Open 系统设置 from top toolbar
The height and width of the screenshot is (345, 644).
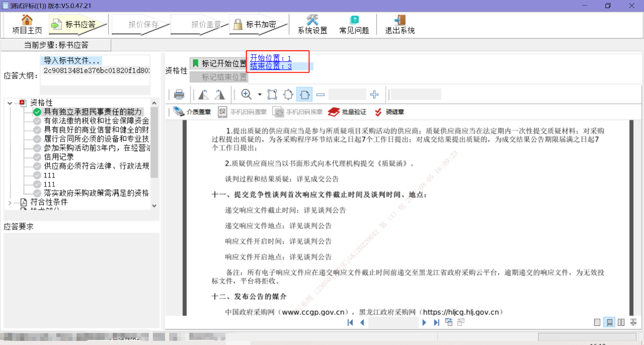pos(312,24)
